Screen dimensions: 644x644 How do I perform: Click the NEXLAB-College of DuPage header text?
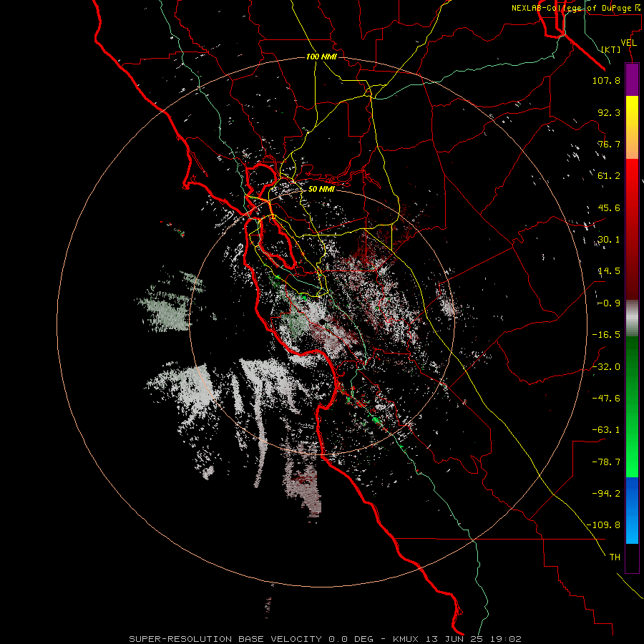[x=575, y=8]
